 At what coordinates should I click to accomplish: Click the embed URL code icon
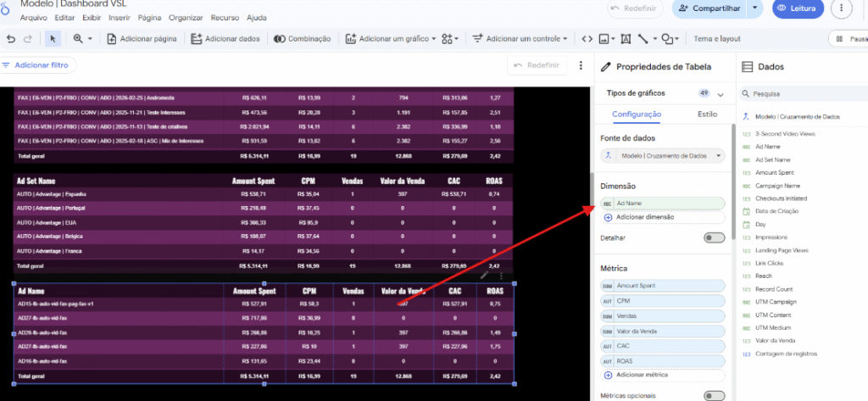pyautogui.click(x=587, y=38)
